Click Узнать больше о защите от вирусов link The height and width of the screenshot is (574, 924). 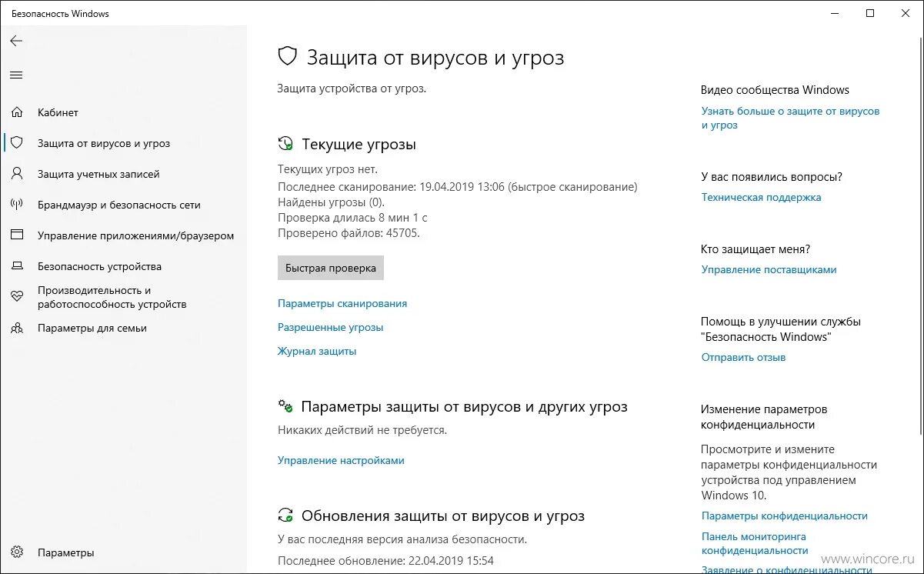point(790,118)
